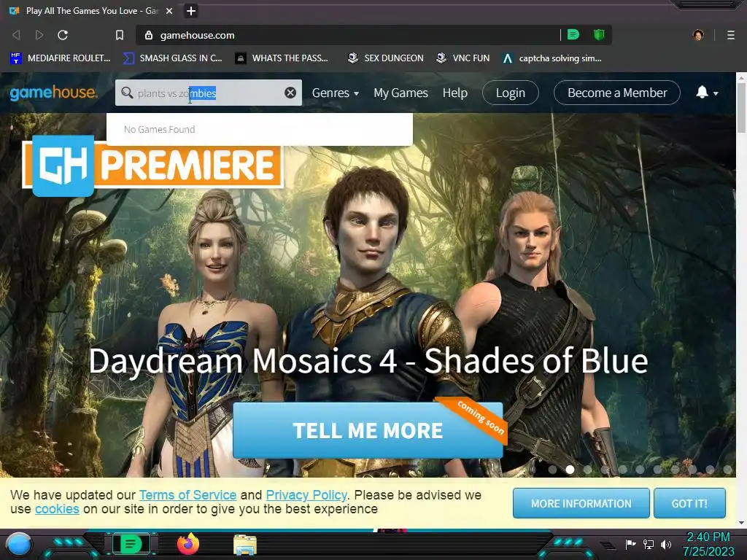Click the taskbar clock 2:40 PM

coord(708,537)
